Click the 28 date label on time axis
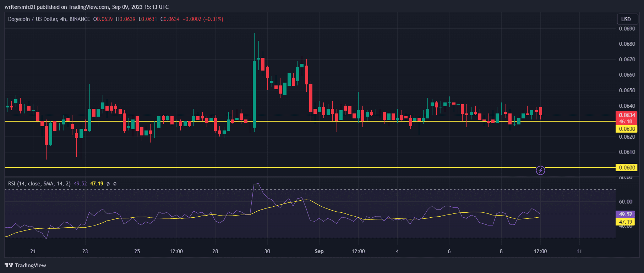Screen dimensions: 644x273 [x=215, y=251]
